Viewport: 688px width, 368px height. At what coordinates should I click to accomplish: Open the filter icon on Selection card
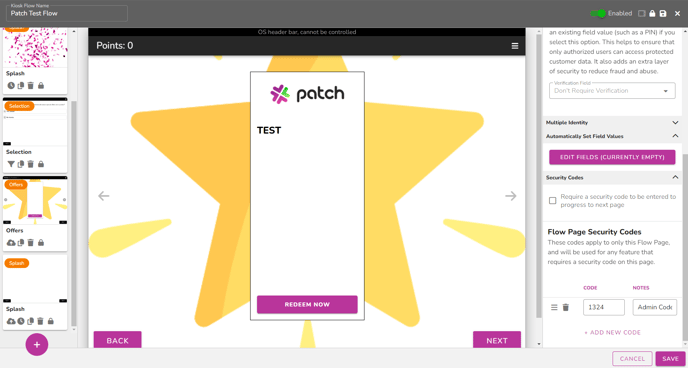pyautogui.click(x=11, y=164)
